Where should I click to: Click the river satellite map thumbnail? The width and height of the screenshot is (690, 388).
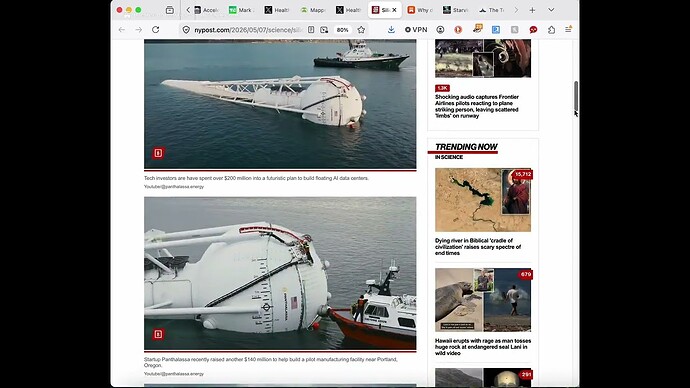(x=483, y=200)
